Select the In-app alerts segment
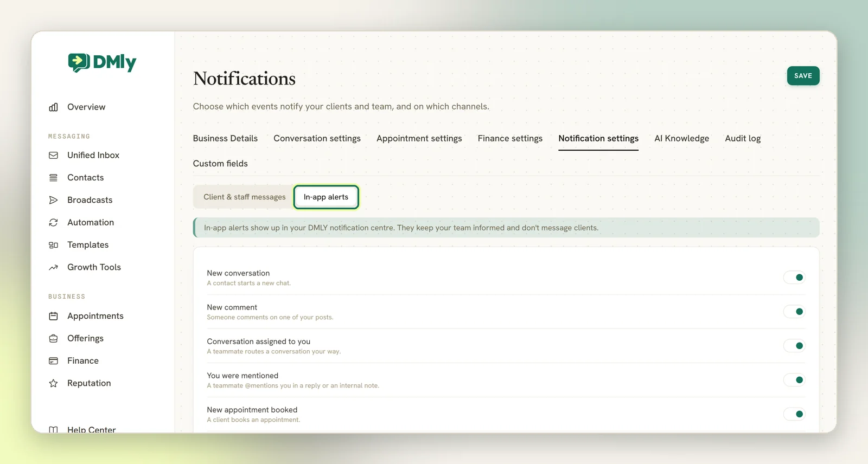 click(326, 197)
